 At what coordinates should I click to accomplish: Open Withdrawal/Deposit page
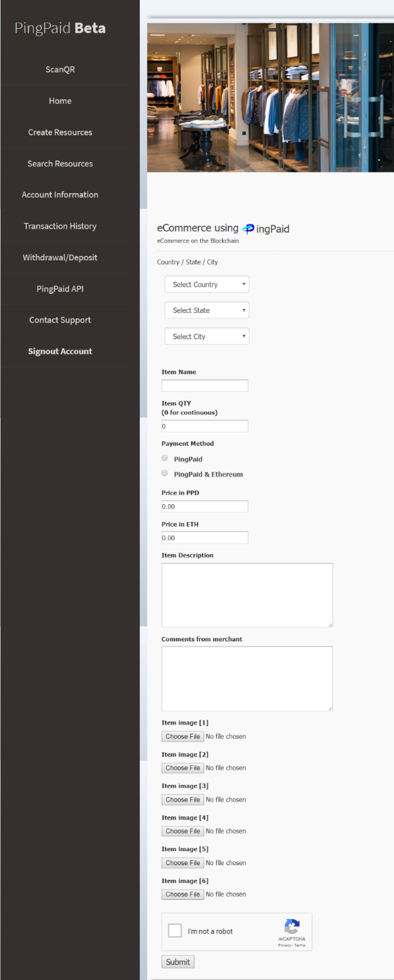click(x=60, y=257)
